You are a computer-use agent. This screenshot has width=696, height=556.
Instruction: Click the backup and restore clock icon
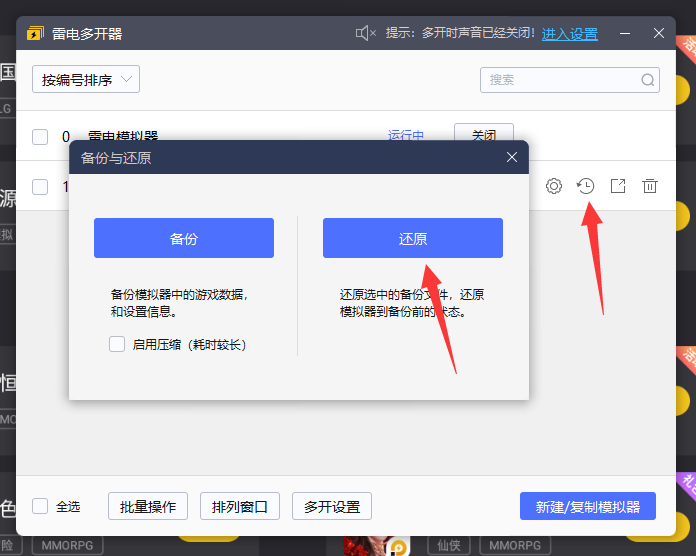point(586,186)
